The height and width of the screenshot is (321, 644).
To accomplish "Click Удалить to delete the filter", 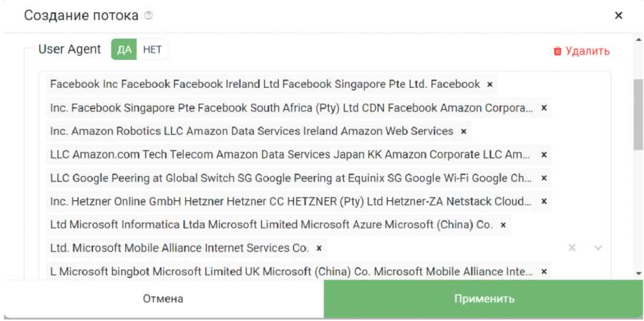I will pyautogui.click(x=582, y=51).
